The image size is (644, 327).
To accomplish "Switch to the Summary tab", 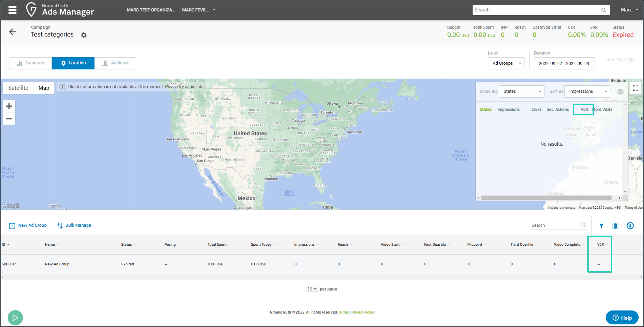I will point(30,63).
